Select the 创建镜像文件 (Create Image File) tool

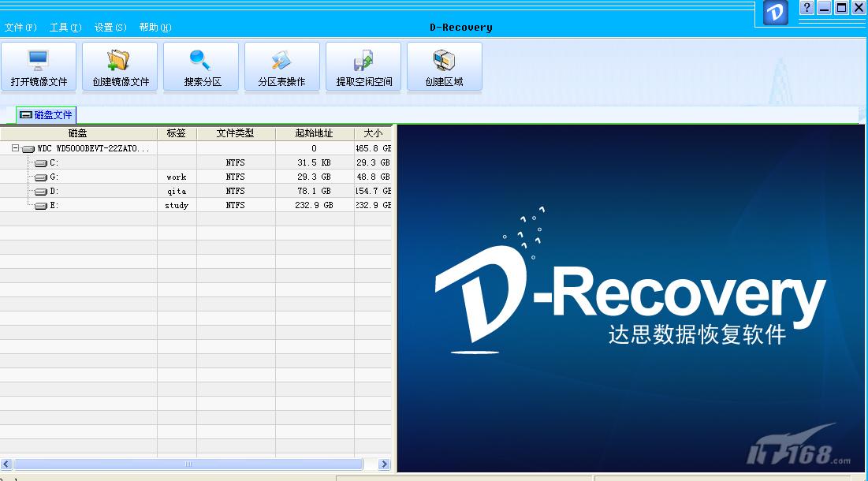click(x=119, y=66)
